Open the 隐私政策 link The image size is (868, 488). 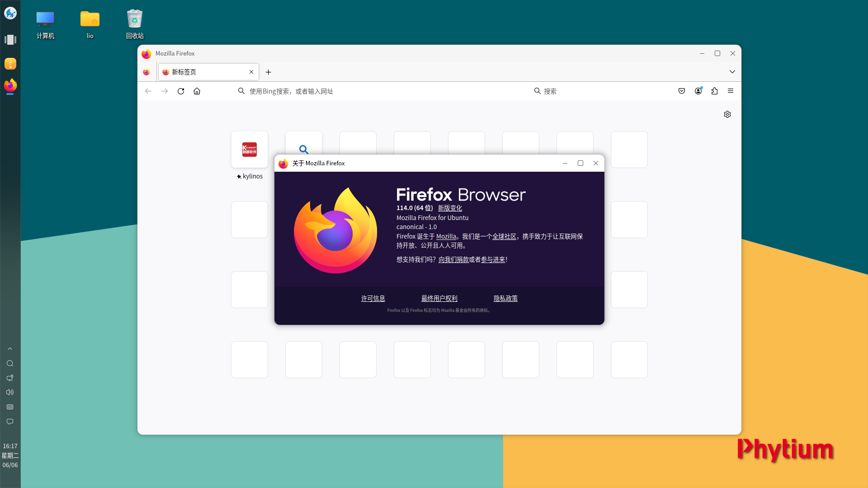pyautogui.click(x=505, y=299)
